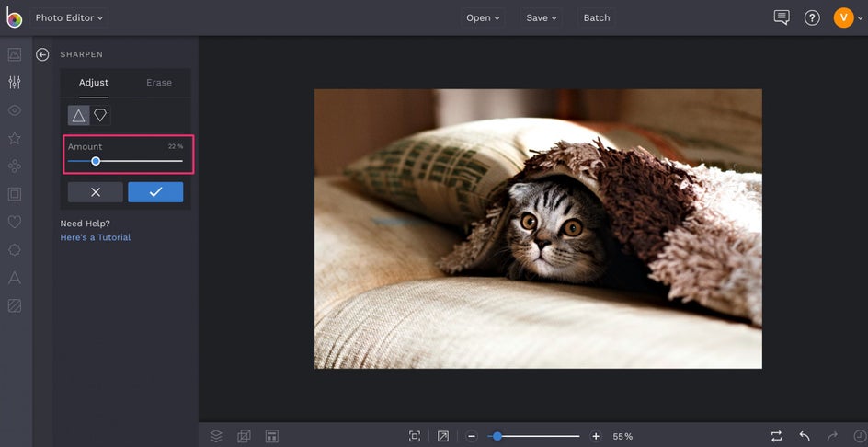Expand the Save dropdown menu
The width and height of the screenshot is (868, 447).
tap(542, 17)
